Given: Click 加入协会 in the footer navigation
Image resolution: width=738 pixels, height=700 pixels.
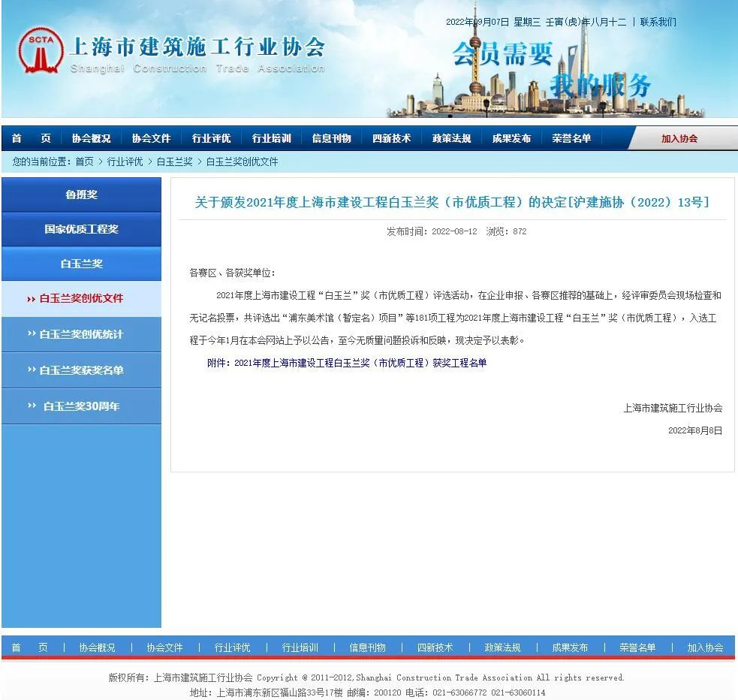Looking at the screenshot, I should pos(705,647).
